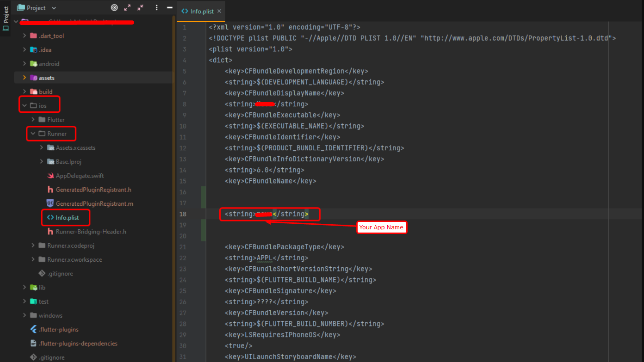This screenshot has height=362, width=644.
Task: Toggle the vertical Project tool window button
Action: (6, 18)
